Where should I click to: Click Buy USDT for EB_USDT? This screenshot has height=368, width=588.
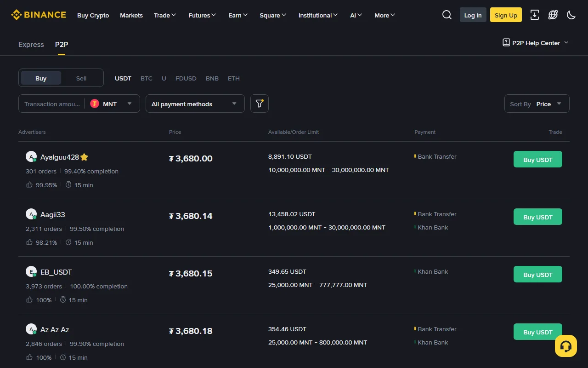(538, 274)
